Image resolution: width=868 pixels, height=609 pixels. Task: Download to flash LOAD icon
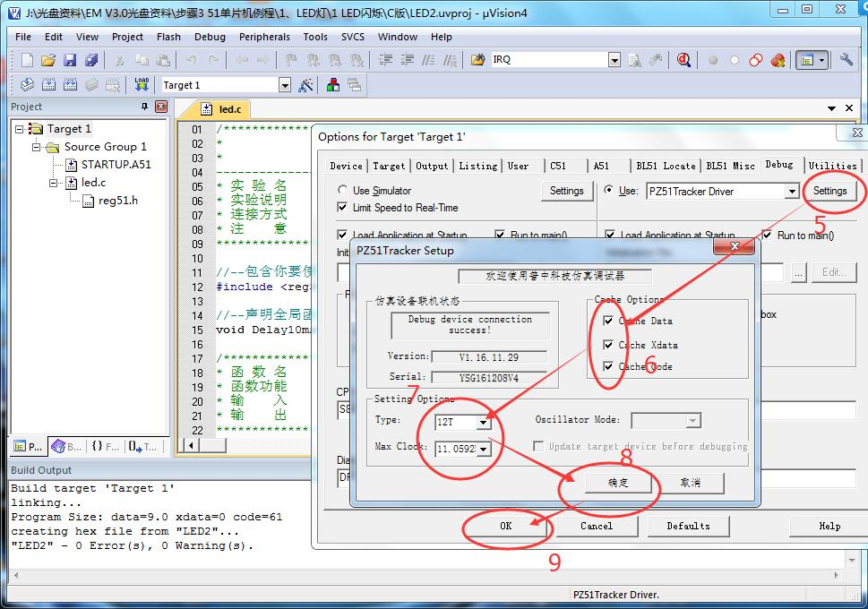tap(142, 85)
